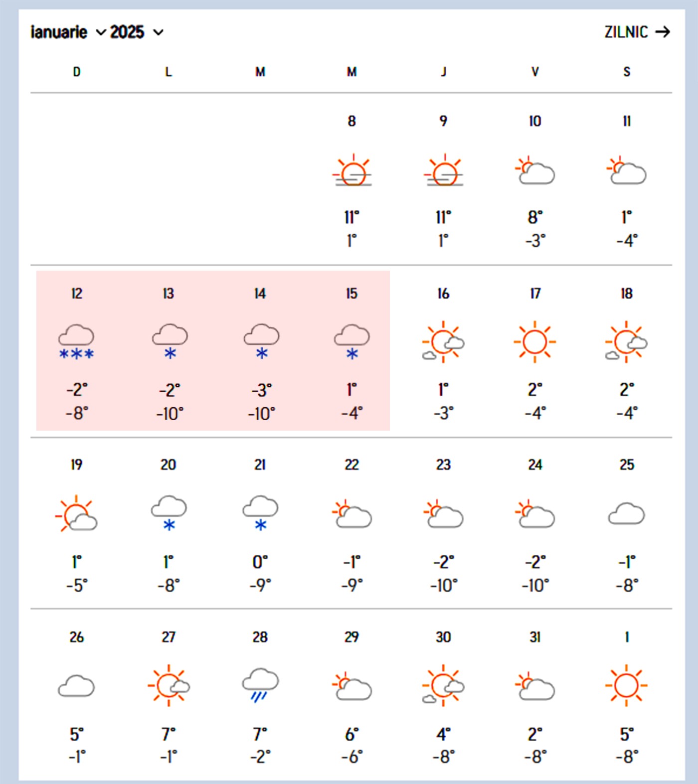
Task: Select the sun and clouds icon on January 30
Action: pyautogui.click(x=443, y=686)
